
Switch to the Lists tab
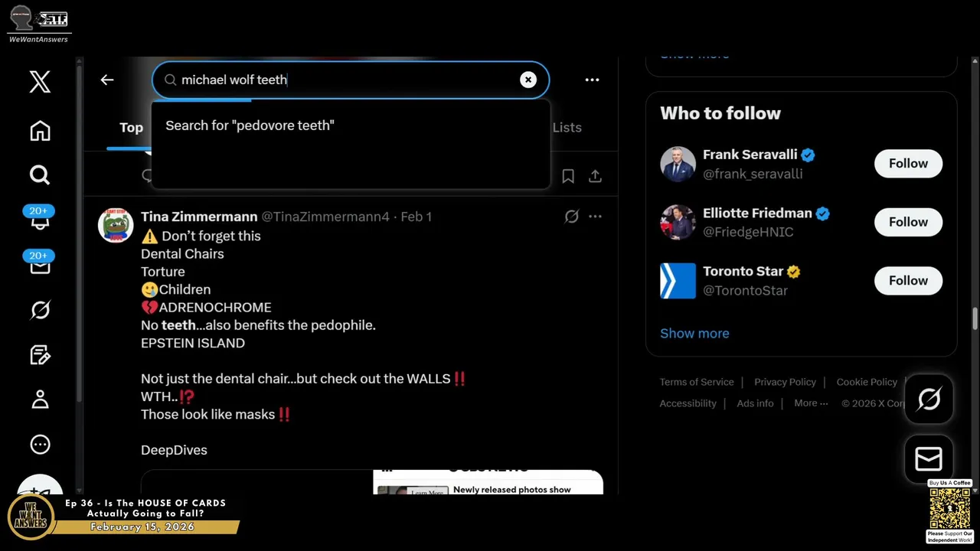[x=567, y=128]
